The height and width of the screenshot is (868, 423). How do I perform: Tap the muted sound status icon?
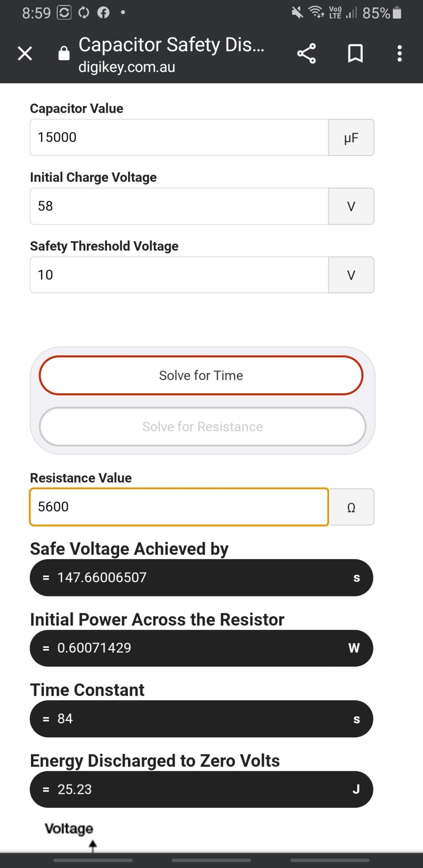coord(297,12)
